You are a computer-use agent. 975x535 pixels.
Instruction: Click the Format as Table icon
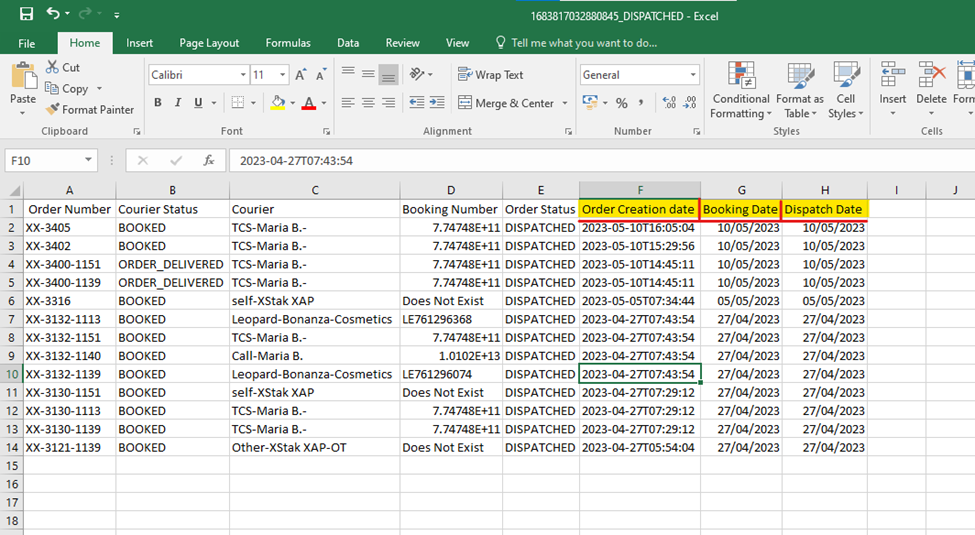800,92
